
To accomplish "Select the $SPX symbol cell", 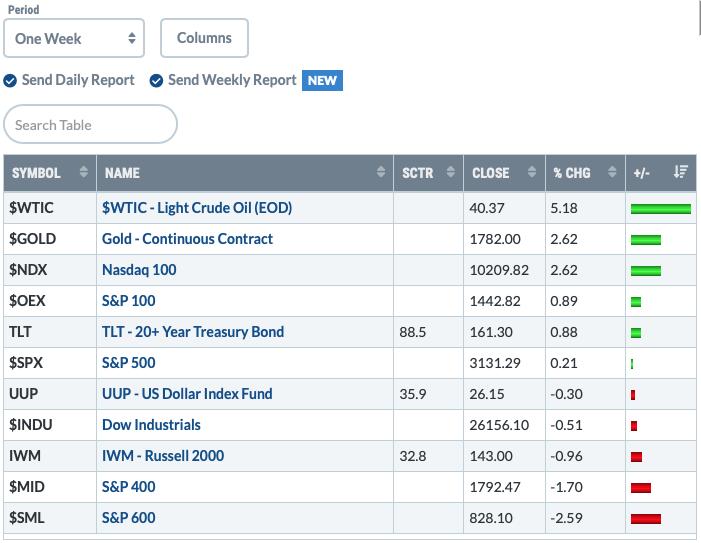I will pyautogui.click(x=50, y=362).
